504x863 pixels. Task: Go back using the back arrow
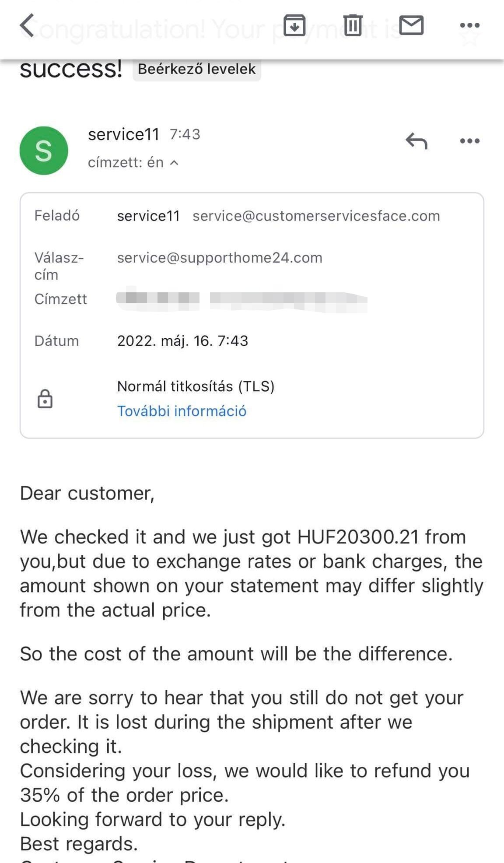pos(27,25)
